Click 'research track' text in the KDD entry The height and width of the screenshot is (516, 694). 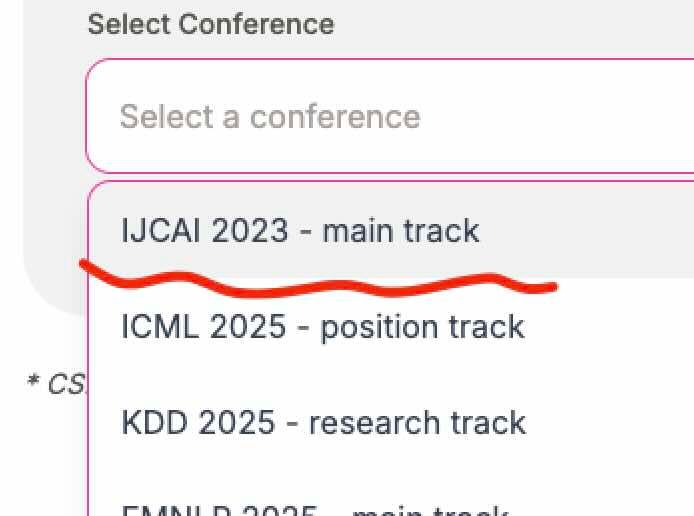[417, 422]
